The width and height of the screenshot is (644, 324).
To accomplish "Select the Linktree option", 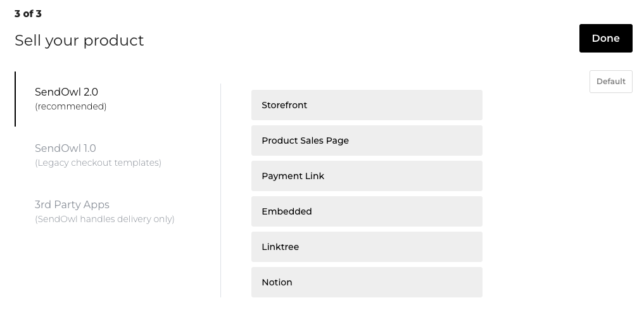I will tap(367, 247).
